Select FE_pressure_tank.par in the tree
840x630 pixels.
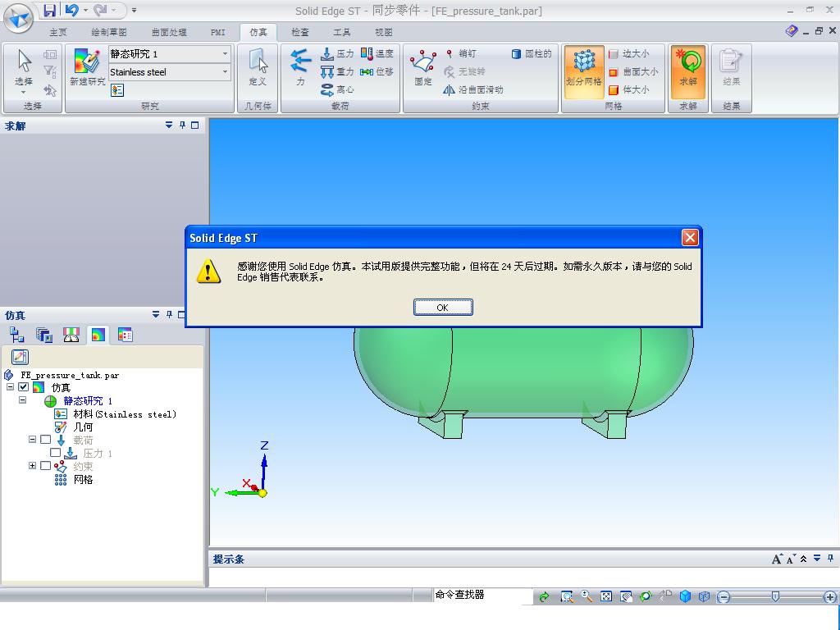coord(70,375)
